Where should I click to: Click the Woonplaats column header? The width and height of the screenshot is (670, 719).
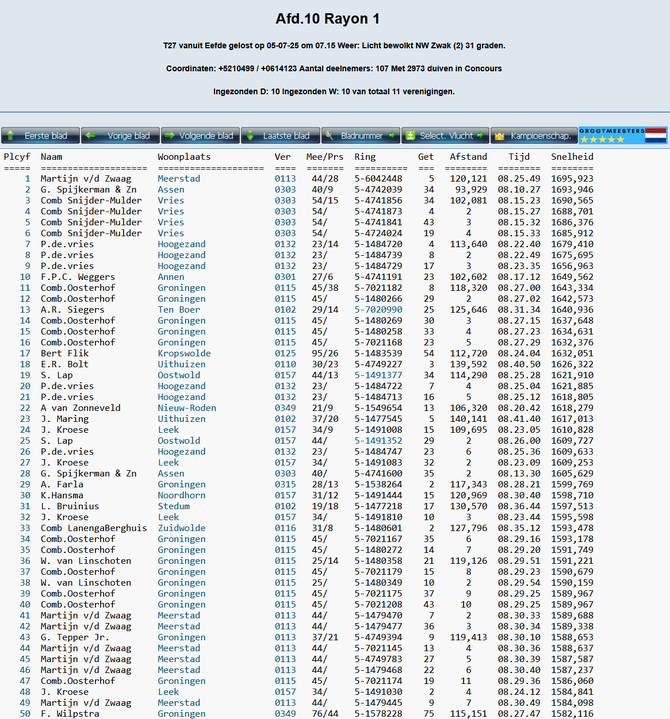184,157
